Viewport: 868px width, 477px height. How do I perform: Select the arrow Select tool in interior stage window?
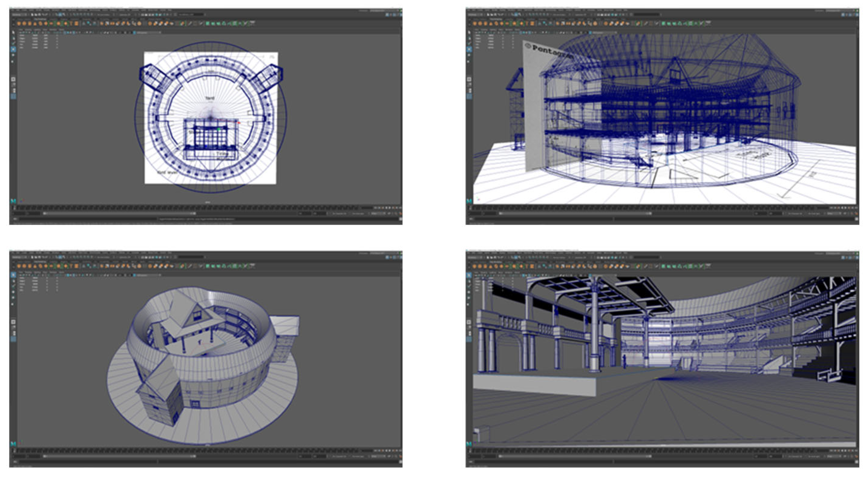tap(469, 275)
